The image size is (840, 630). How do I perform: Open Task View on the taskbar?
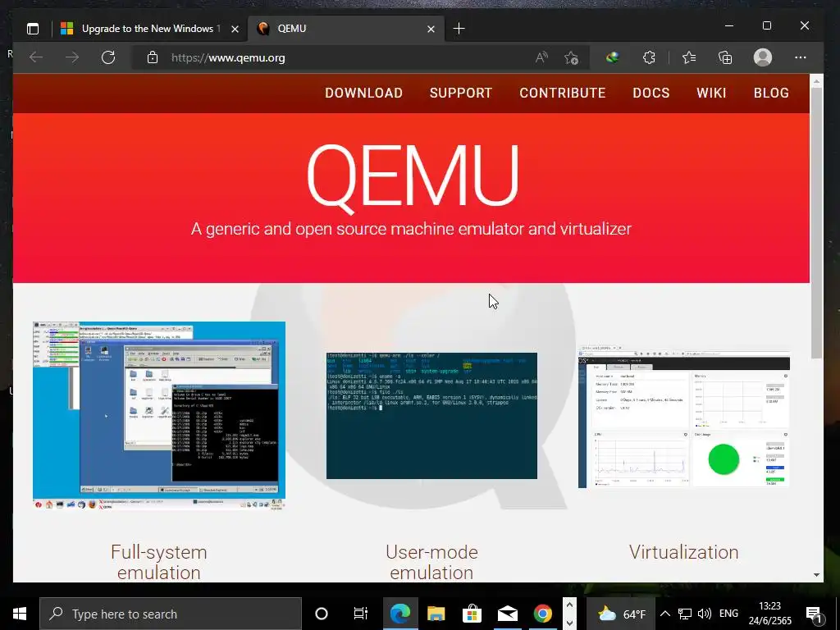(x=361, y=614)
